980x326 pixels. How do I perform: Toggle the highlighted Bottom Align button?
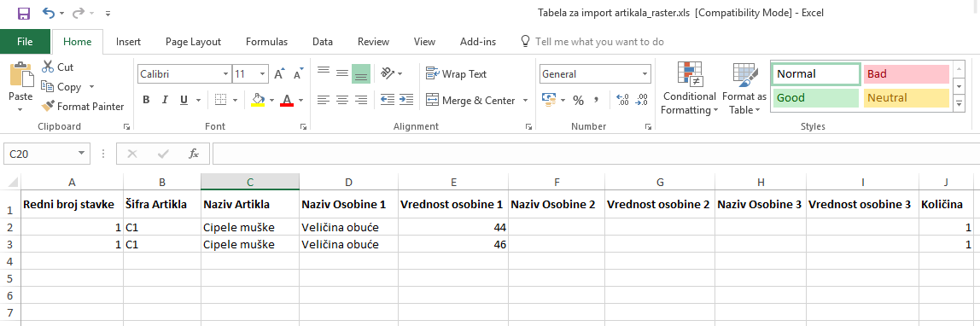pyautogui.click(x=360, y=73)
